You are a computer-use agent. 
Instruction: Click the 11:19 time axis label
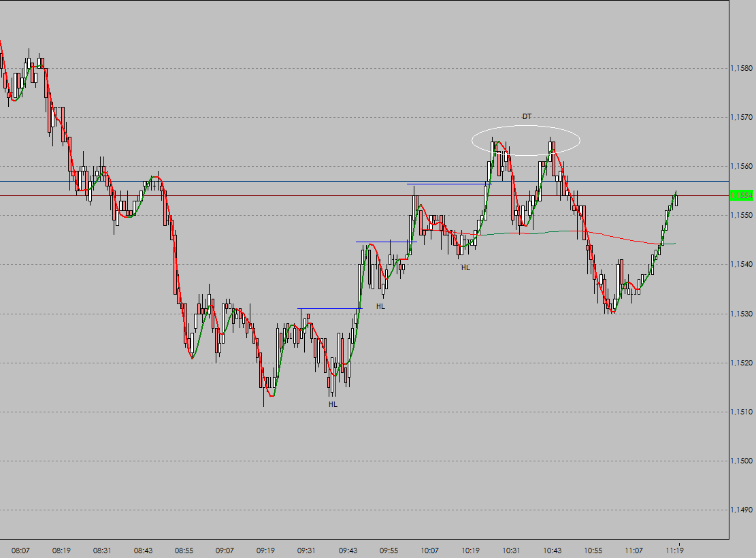(674, 551)
